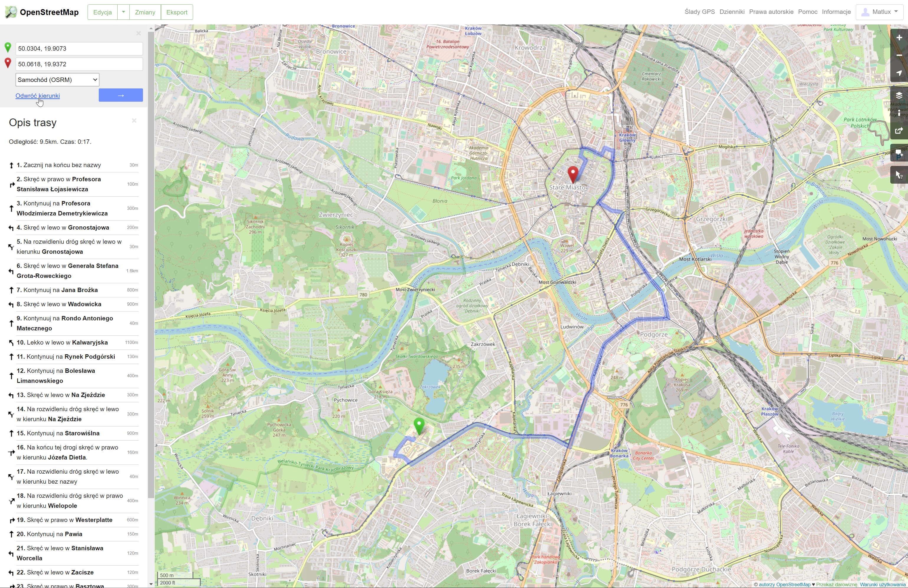Open the Matlux user menu
The image size is (908, 588).
coord(879,12)
